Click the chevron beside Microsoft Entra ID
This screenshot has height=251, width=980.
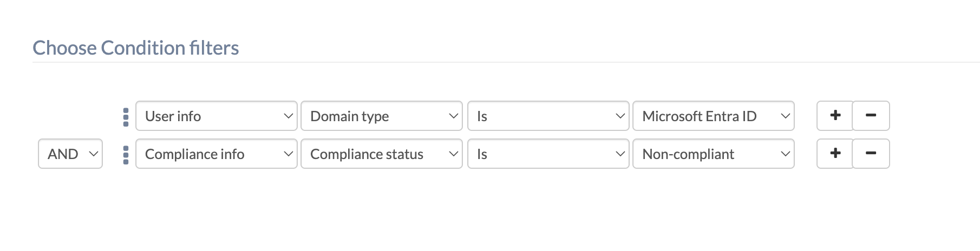[x=785, y=116]
